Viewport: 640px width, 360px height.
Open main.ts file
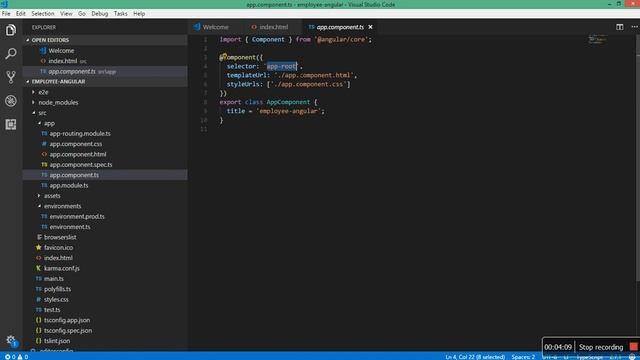(x=105, y=279)
